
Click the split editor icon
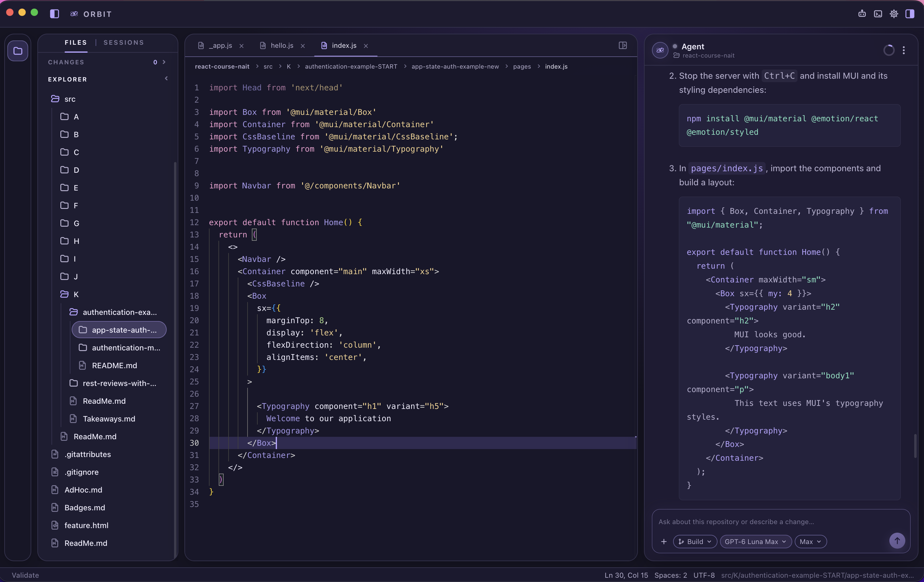623,45
